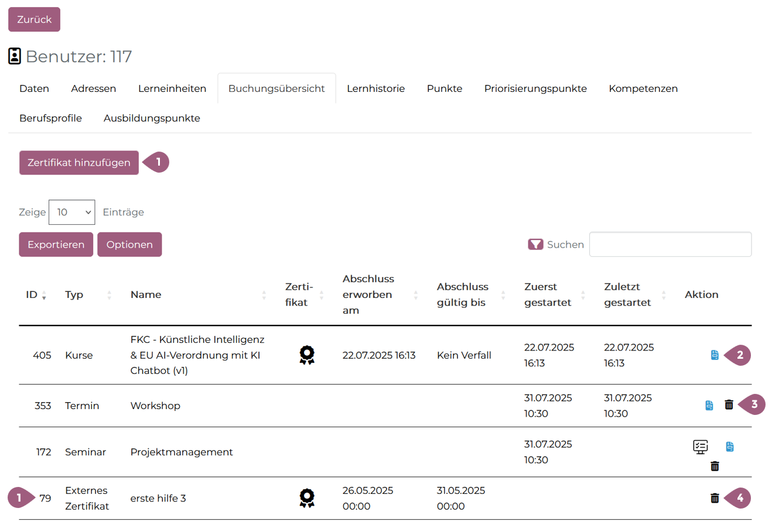Open the document icon in Workshop row
This screenshot has width=772, height=532.
(x=709, y=405)
